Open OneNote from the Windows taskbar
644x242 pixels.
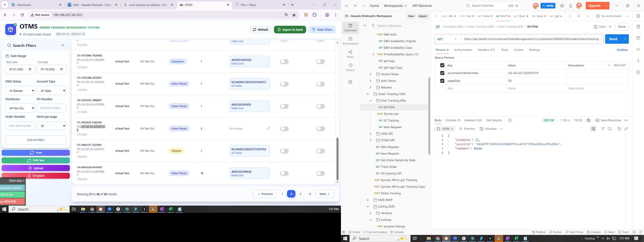(x=162, y=209)
